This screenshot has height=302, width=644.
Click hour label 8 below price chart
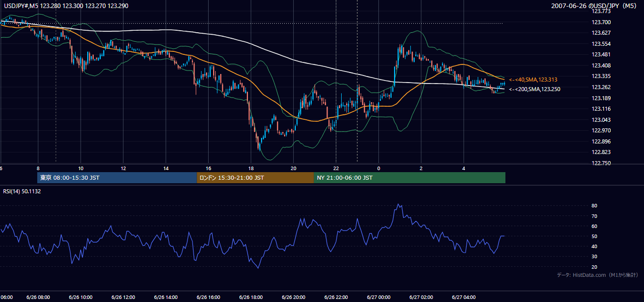coord(38,168)
